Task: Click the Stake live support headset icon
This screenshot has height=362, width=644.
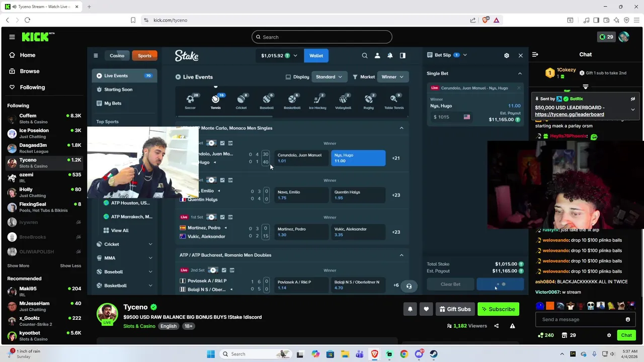Action: (409, 286)
